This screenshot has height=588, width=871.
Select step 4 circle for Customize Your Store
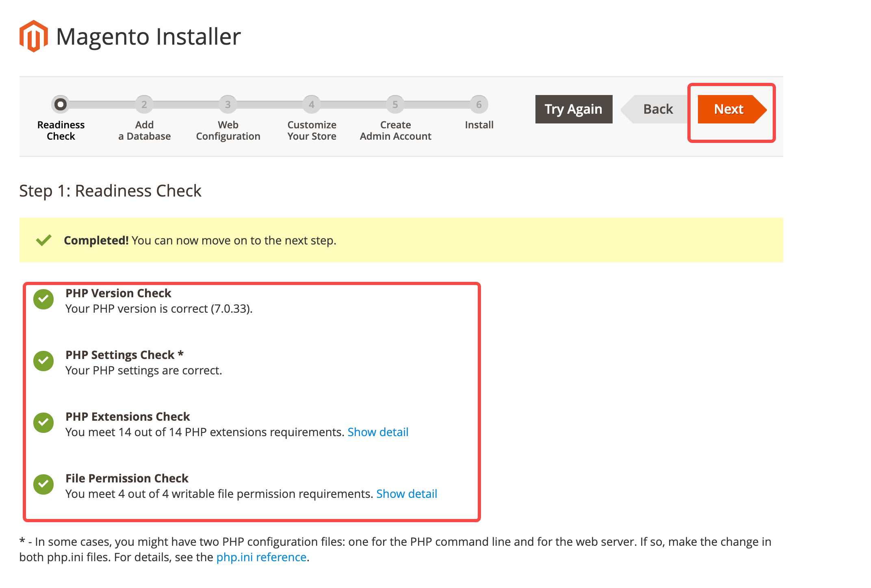click(312, 104)
